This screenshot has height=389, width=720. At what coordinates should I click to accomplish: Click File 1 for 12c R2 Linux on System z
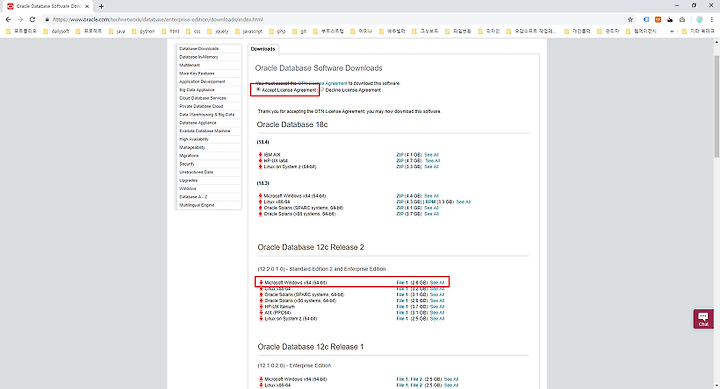(402, 318)
